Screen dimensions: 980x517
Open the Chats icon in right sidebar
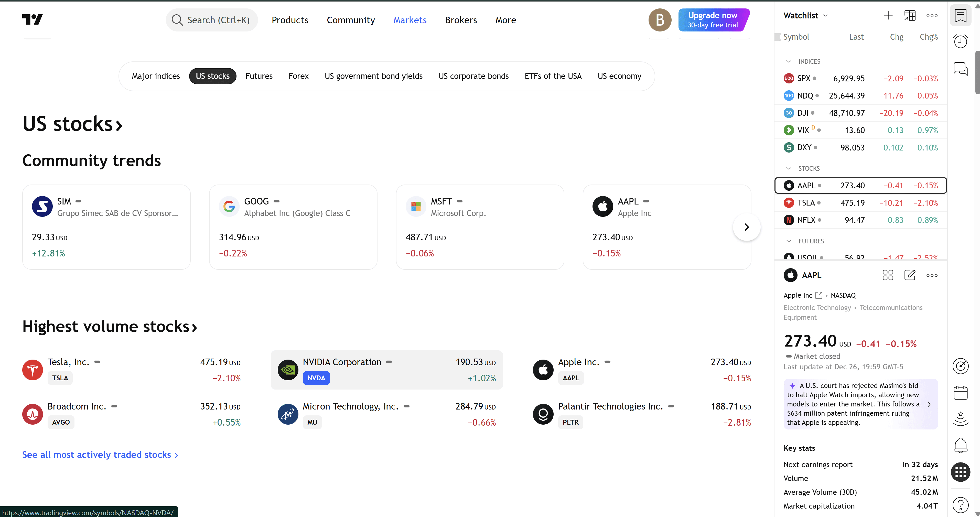pyautogui.click(x=960, y=69)
